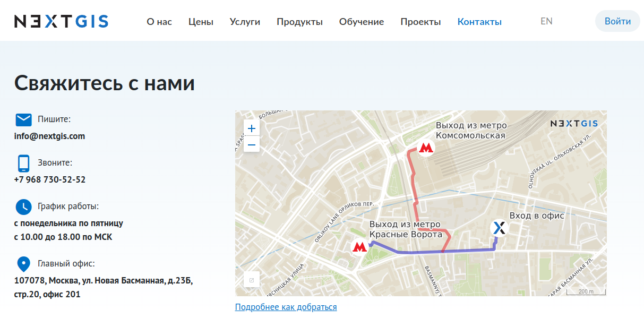
Task: Click phone number +7 968 730-52-52
Action: 50,179
